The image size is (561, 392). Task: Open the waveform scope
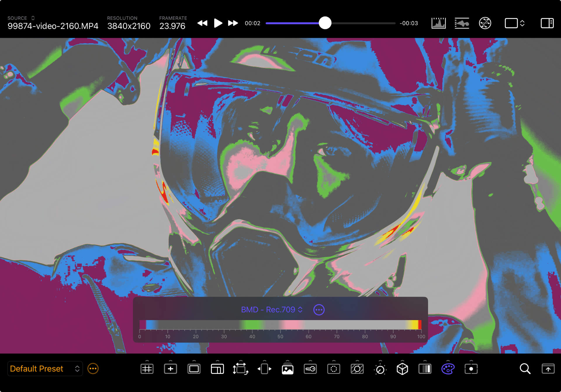pos(462,23)
